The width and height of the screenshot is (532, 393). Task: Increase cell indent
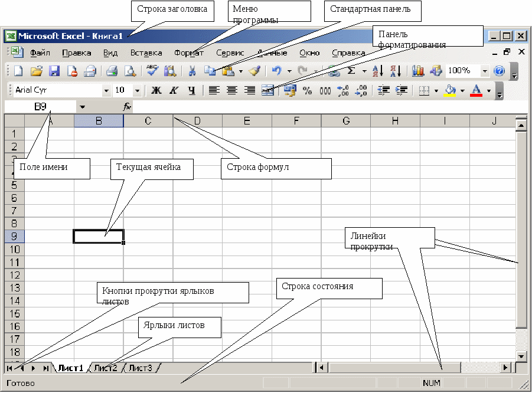[402, 90]
